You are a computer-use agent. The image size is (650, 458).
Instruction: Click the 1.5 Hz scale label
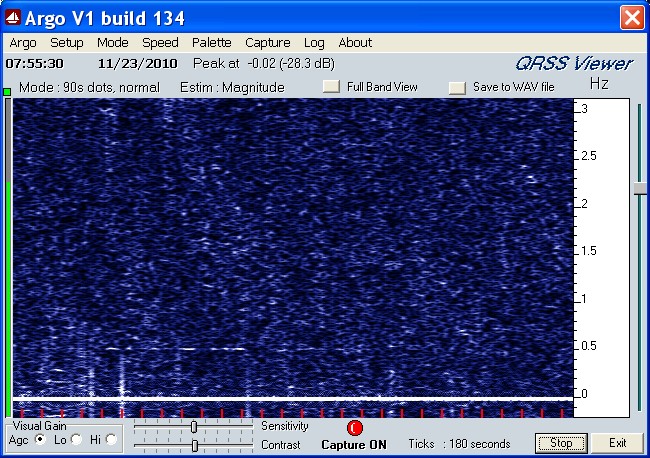[589, 251]
